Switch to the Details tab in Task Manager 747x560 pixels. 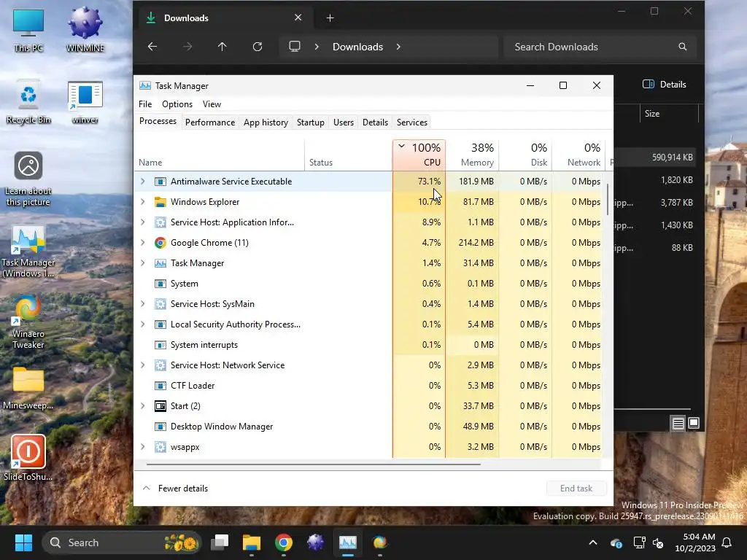click(x=376, y=122)
